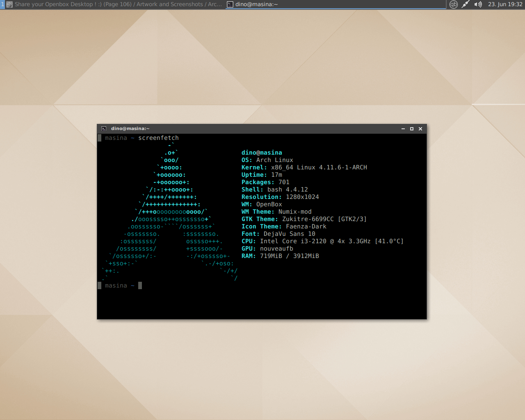Click the 'Icon Theme: Faenza-Dark' line

(x=284, y=227)
